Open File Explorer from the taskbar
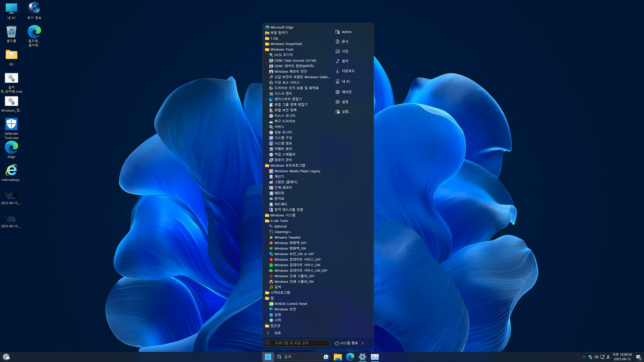This screenshot has width=644, height=362. pos(338,357)
